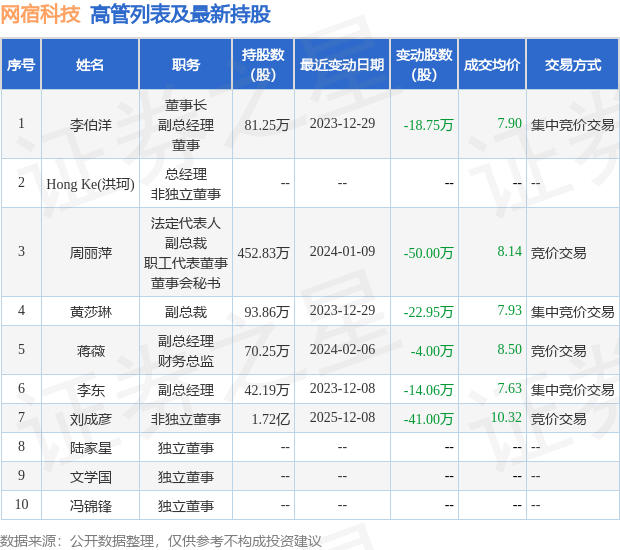Click the date 2024-02-06
Viewport: 620px width, 550px height.
[x=342, y=350]
